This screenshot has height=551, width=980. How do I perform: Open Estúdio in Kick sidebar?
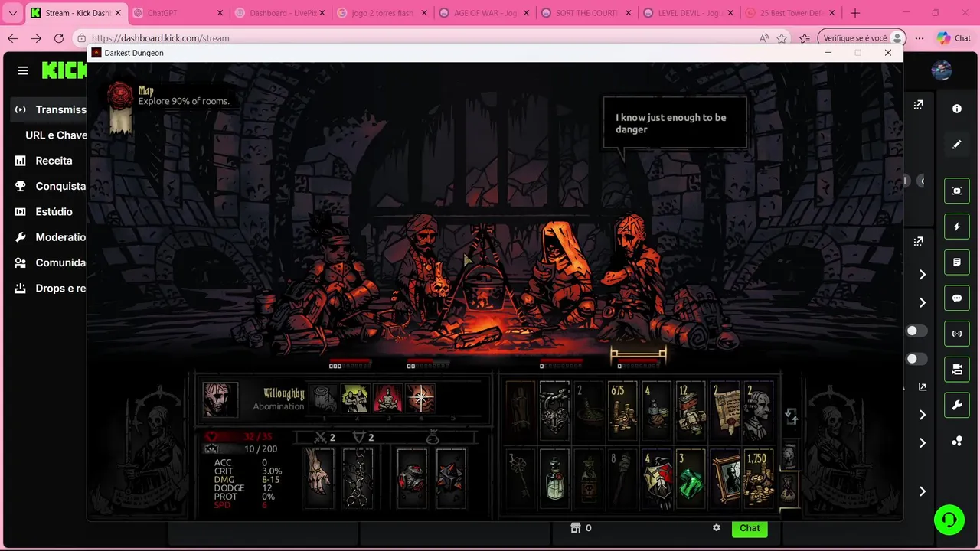44,211
